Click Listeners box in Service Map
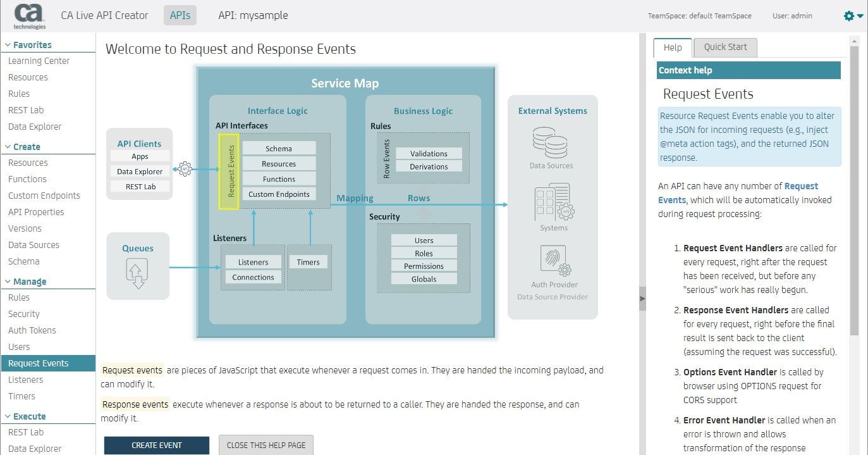868x455 pixels. [x=253, y=262]
